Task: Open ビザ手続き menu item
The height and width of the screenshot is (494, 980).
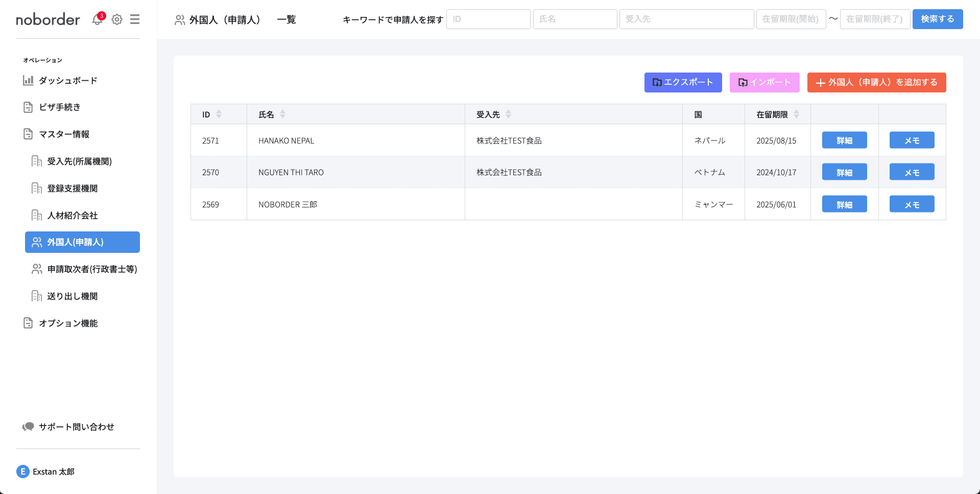Action: point(60,107)
